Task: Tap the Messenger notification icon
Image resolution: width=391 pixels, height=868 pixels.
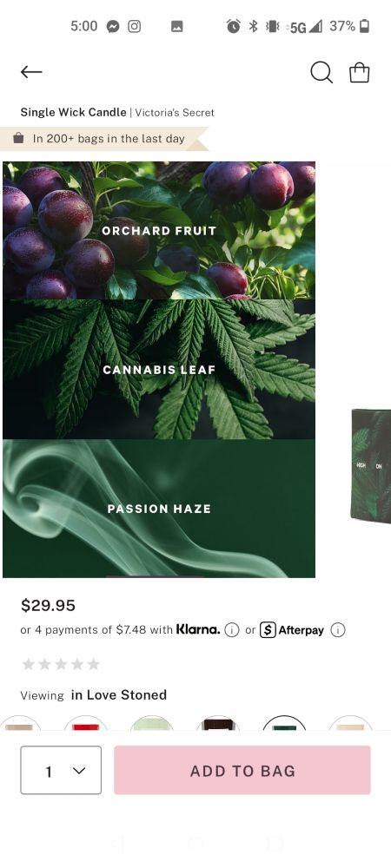Action: click(x=113, y=26)
